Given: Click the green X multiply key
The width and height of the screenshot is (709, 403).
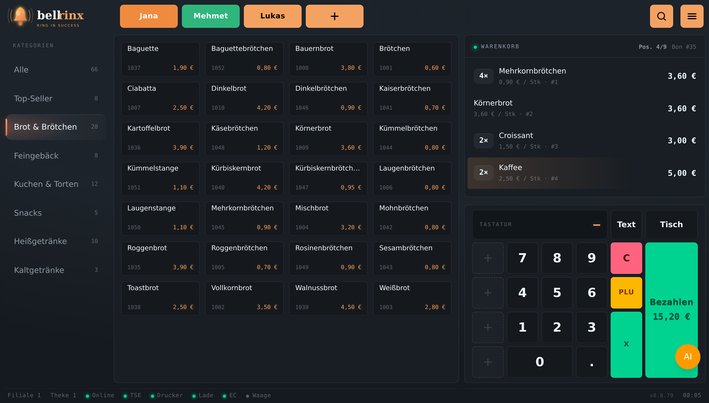Looking at the screenshot, I should pyautogui.click(x=626, y=345).
